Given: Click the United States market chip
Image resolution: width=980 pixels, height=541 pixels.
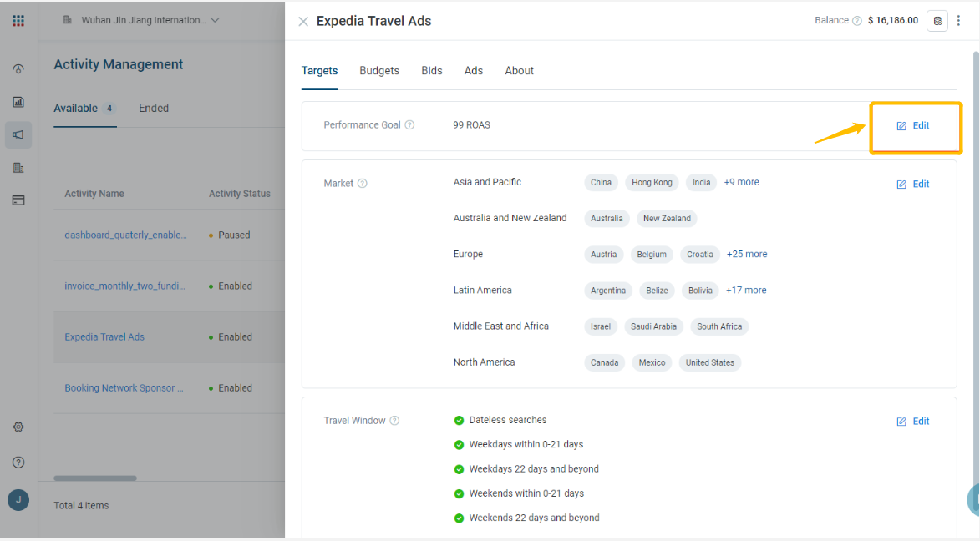Looking at the screenshot, I should (710, 362).
